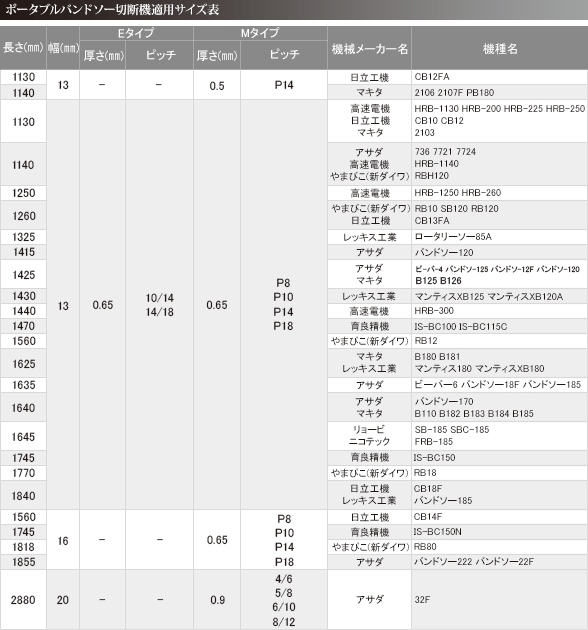Select the IS-BC100 IS-BC115C cell
Viewport: 588px width, 630px height.
[x=500, y=326]
